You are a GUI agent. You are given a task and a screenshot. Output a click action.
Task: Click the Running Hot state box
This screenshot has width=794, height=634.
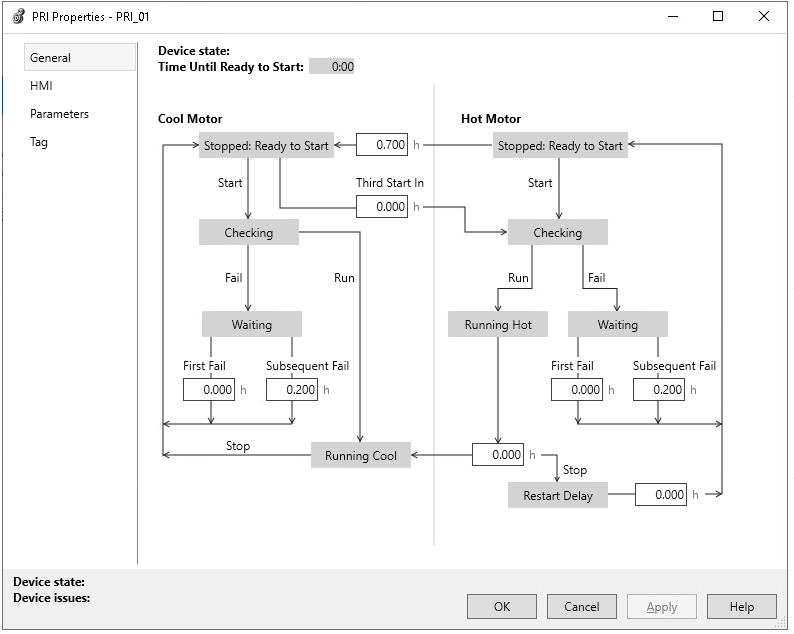498,324
